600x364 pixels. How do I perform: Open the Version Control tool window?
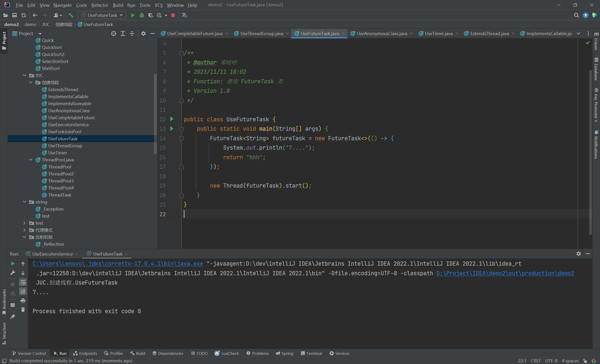click(x=29, y=353)
